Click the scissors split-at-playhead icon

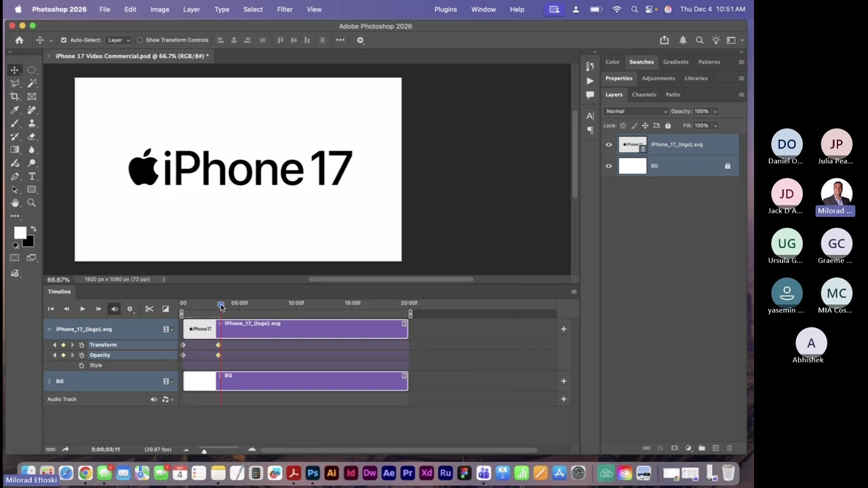pyautogui.click(x=149, y=309)
